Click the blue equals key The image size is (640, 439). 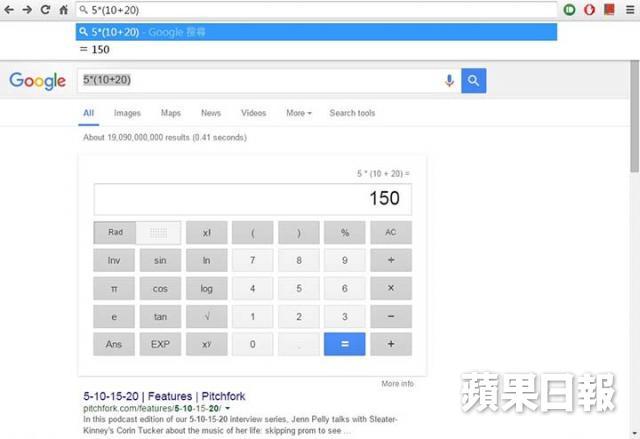tap(345, 344)
